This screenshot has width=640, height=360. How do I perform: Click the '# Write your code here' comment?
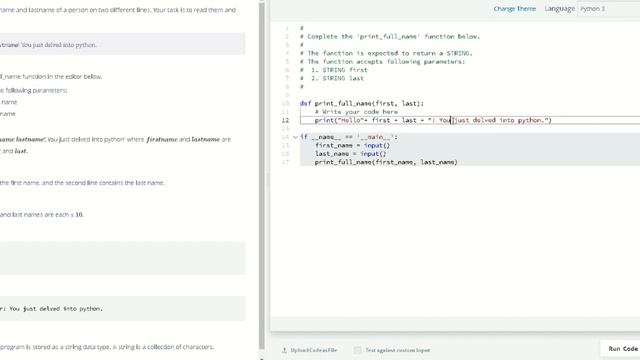(356, 112)
